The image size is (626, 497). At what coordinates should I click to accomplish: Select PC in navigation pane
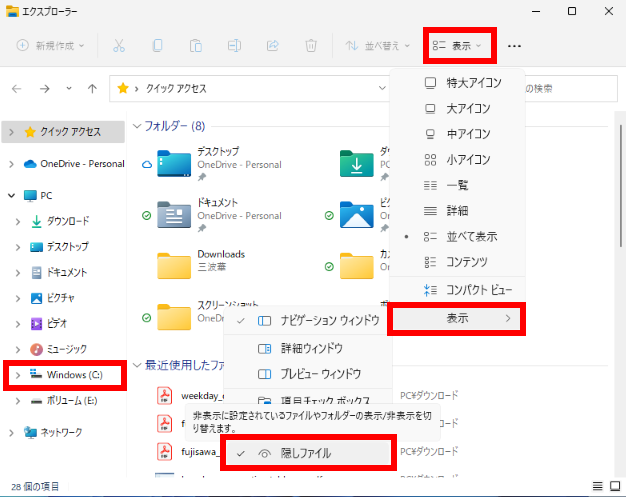point(38,196)
